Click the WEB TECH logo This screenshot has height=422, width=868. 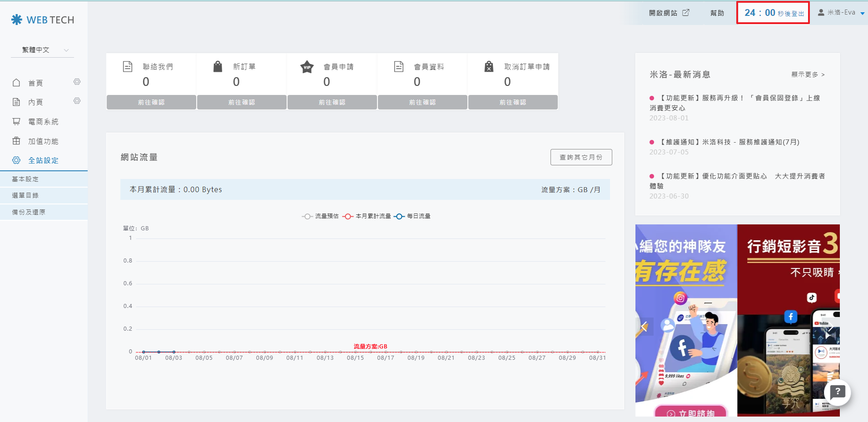43,20
